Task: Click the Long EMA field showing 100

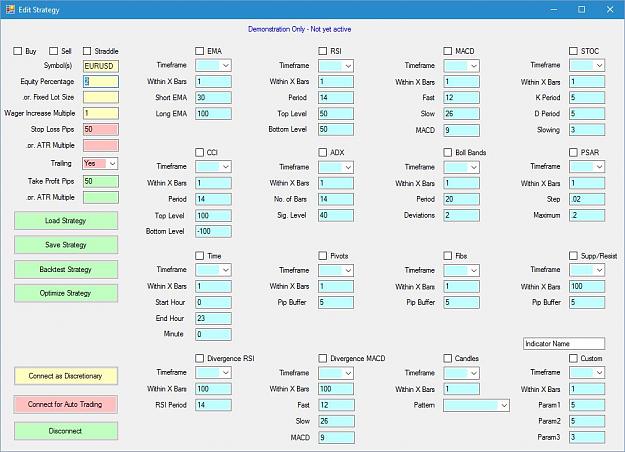Action: pos(213,114)
